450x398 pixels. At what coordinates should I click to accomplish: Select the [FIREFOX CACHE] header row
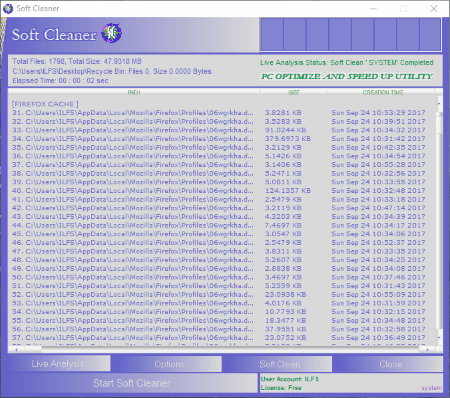pyautogui.click(x=45, y=104)
